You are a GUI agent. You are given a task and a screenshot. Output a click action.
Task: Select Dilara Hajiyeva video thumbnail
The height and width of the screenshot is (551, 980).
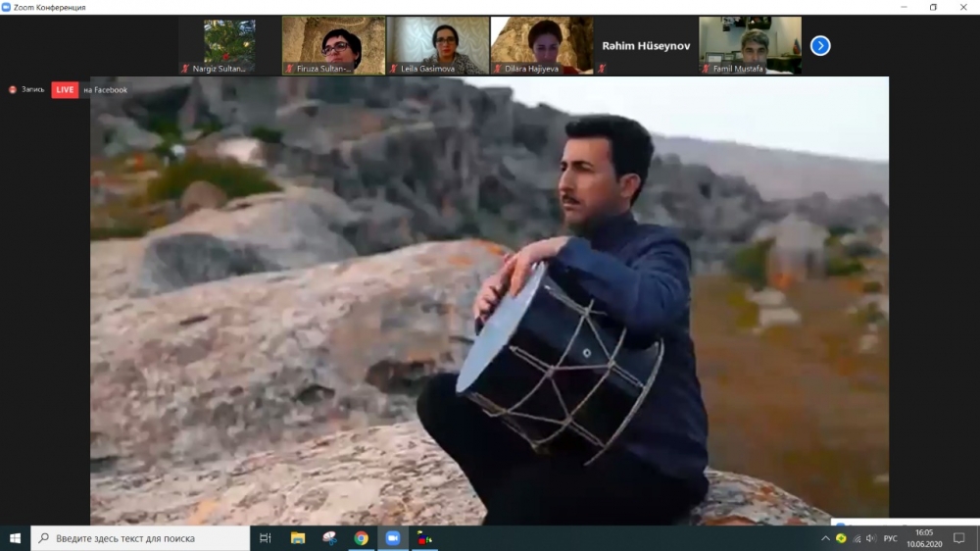pos(542,46)
